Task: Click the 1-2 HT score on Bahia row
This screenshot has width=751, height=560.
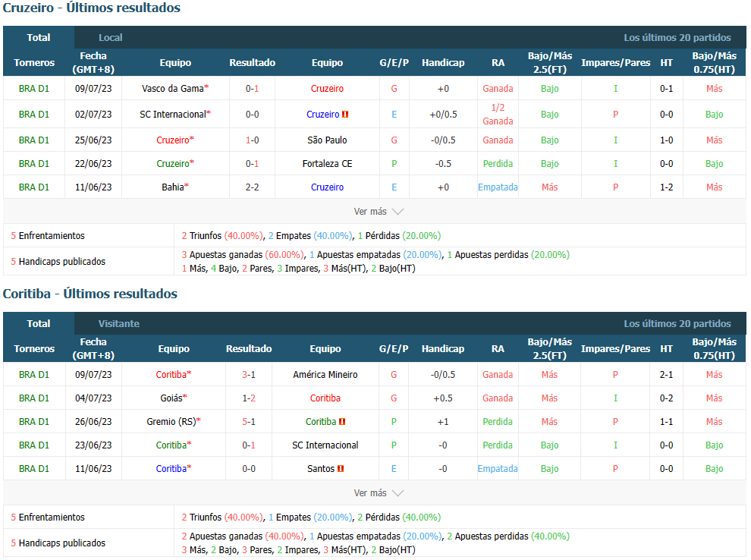Action: coord(666,187)
